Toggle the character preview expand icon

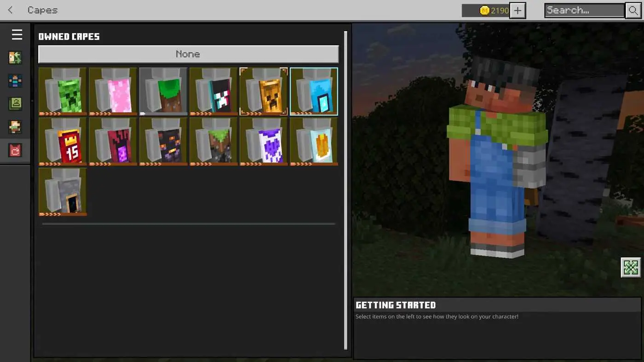pos(631,267)
